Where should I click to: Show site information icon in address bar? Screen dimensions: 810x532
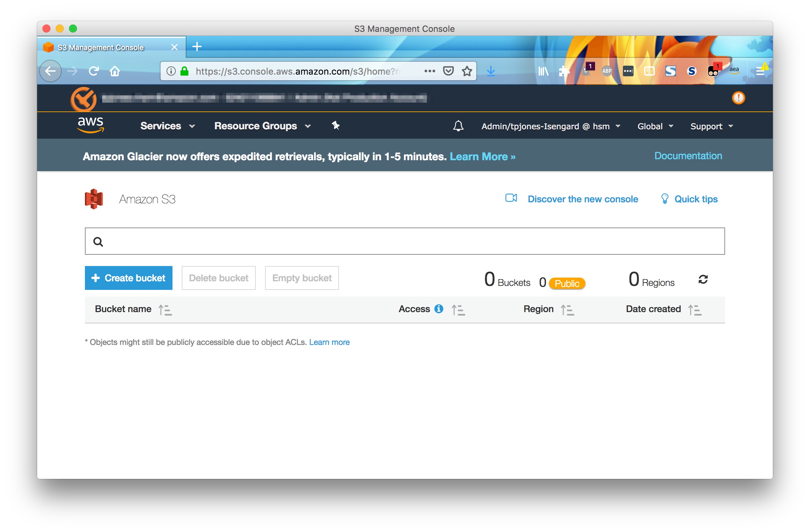pos(171,71)
